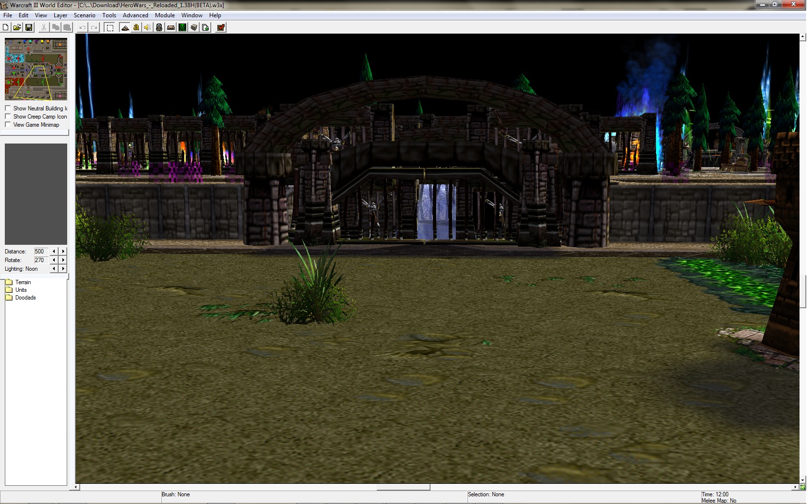This screenshot has width=812, height=504.
Task: Click the minimap thumbnail to move camera
Action: 36,69
